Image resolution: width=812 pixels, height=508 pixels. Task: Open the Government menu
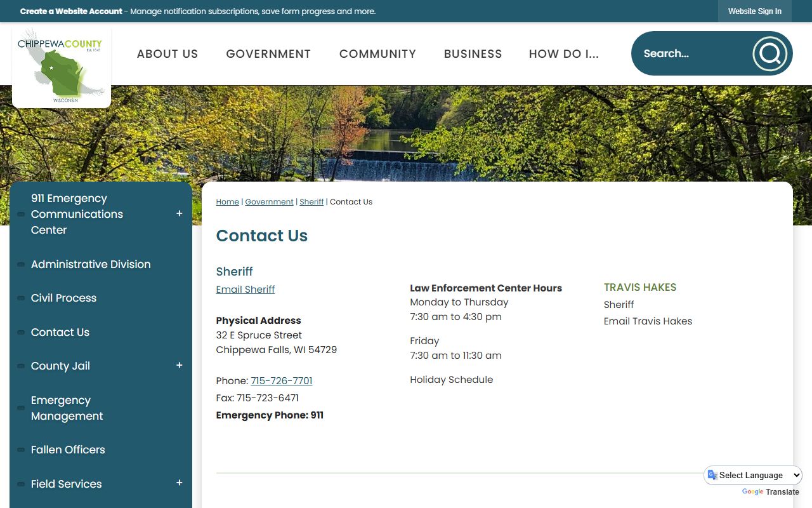[268, 54]
